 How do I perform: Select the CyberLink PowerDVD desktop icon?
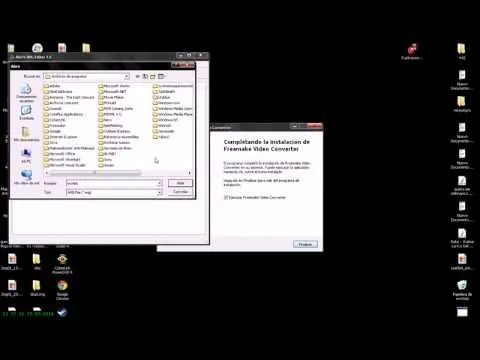point(62,264)
